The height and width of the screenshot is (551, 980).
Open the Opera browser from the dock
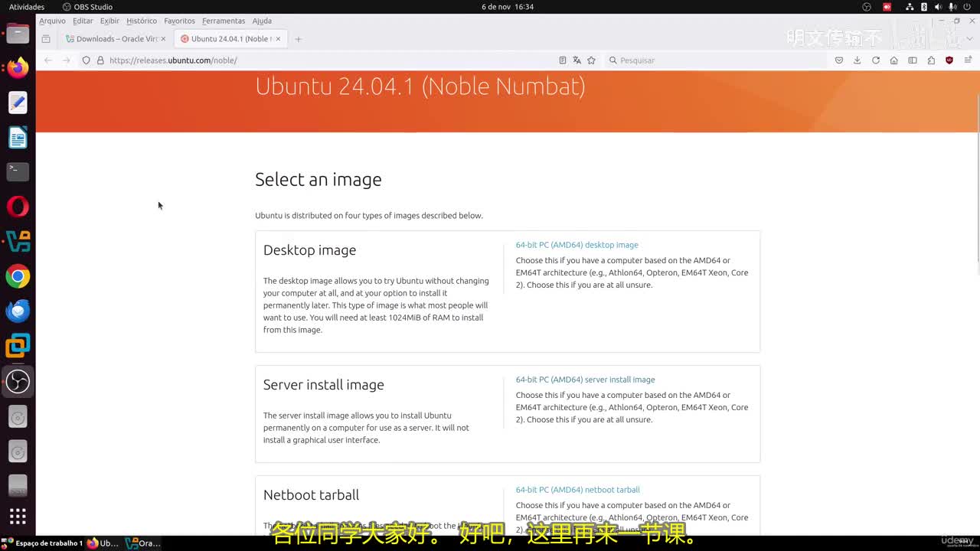click(18, 207)
